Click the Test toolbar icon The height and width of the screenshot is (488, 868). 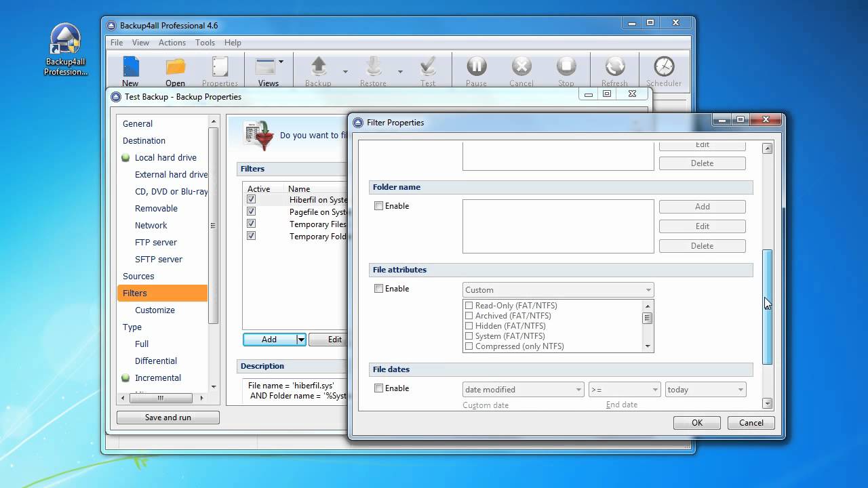[x=428, y=66]
